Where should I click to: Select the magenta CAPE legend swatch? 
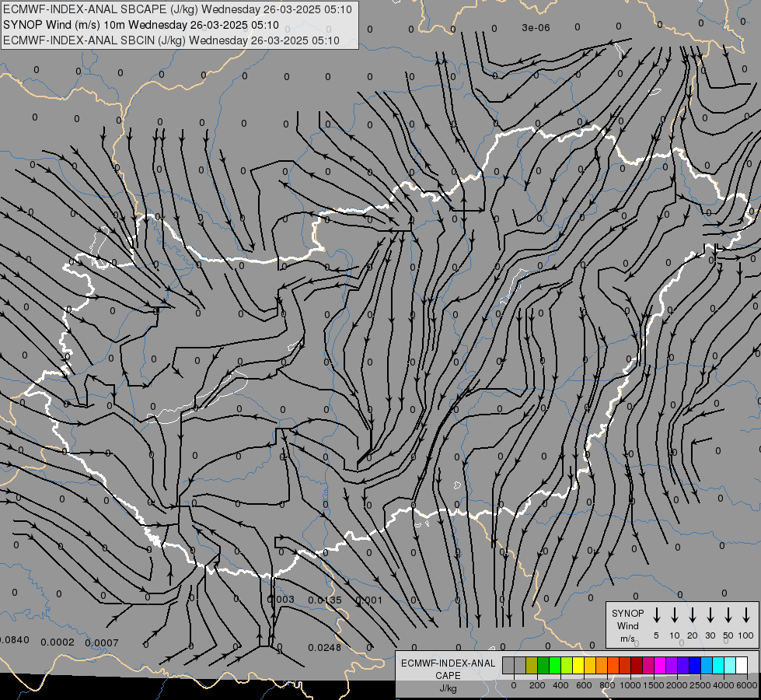pyautogui.click(x=660, y=665)
